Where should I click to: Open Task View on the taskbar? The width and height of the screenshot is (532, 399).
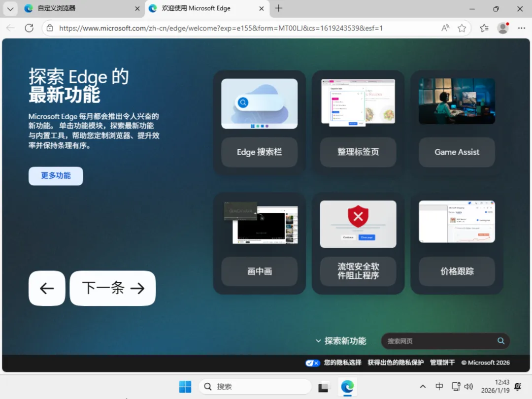point(323,387)
